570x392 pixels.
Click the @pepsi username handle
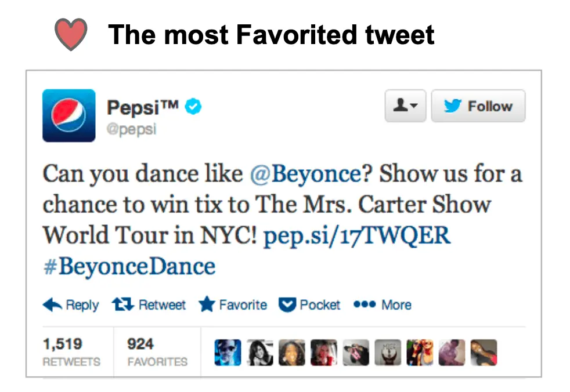(x=132, y=129)
